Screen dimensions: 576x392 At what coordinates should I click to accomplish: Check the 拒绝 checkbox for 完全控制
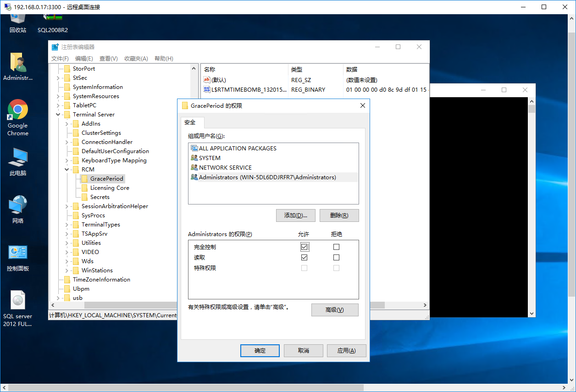click(337, 247)
